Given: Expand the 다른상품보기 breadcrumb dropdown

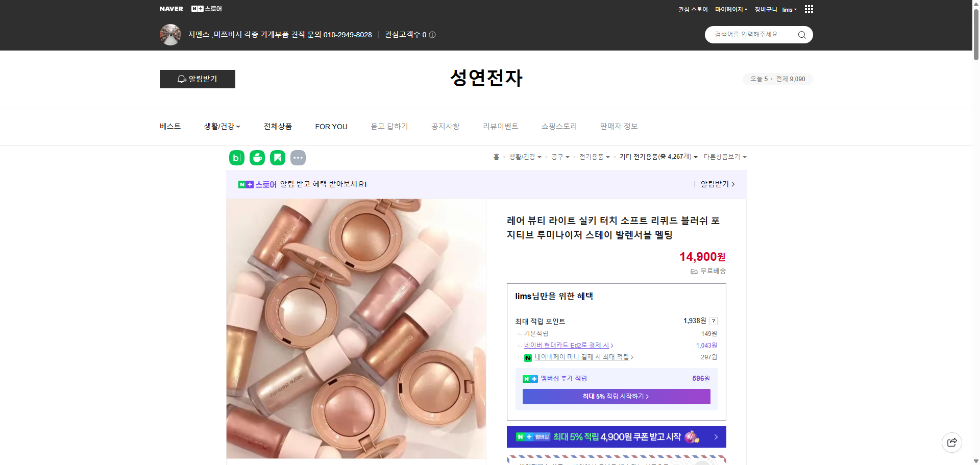Looking at the screenshot, I should pyautogui.click(x=725, y=157).
